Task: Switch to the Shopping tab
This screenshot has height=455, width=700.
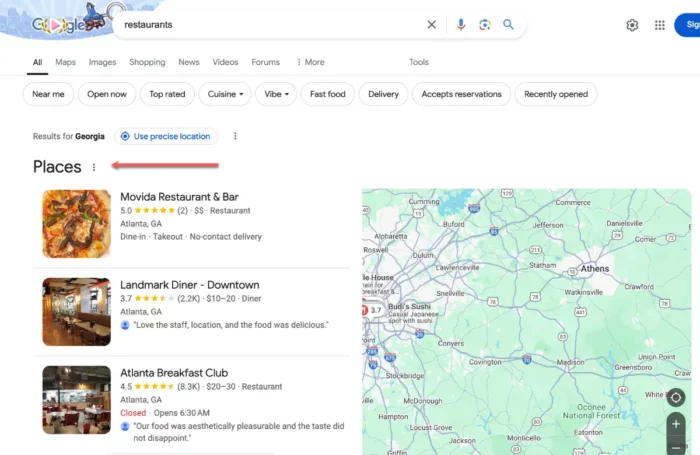Action: point(147,62)
